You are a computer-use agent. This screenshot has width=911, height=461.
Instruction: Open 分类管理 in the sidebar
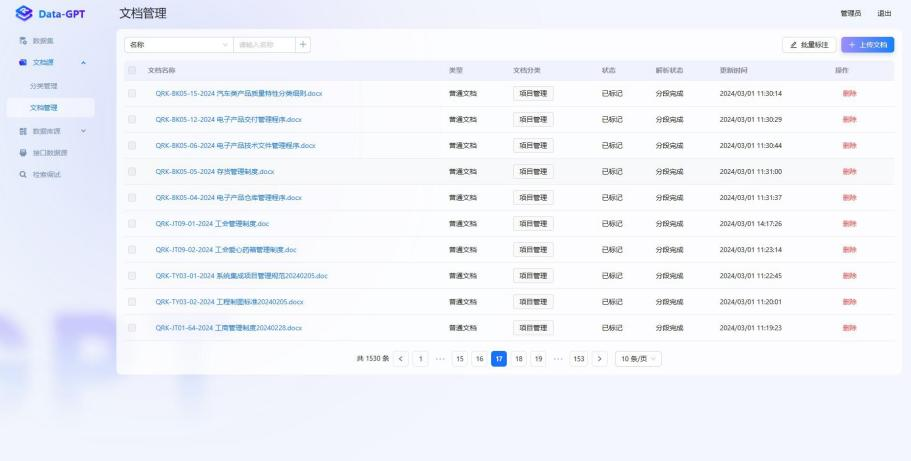pyautogui.click(x=44, y=86)
